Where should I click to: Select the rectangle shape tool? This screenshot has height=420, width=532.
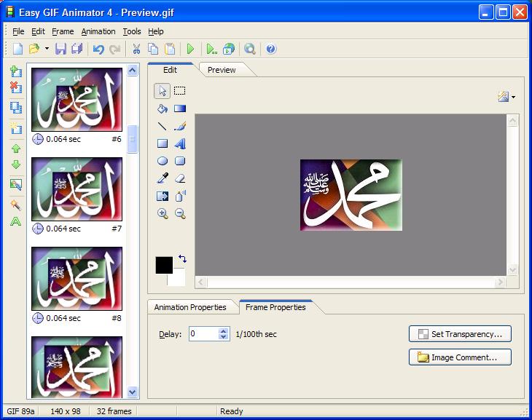tap(163, 143)
